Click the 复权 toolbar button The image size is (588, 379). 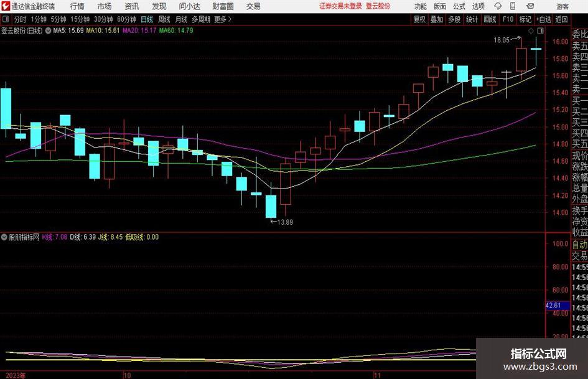pos(419,19)
